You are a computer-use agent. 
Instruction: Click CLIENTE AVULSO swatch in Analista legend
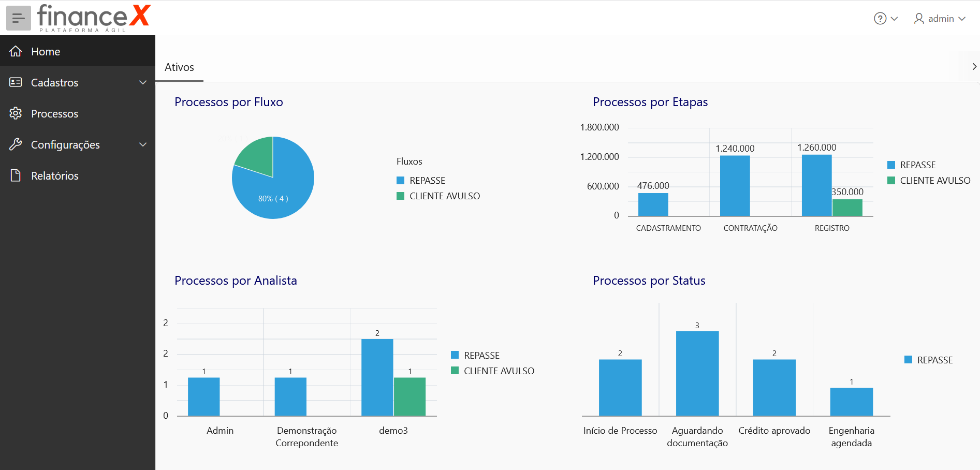pyautogui.click(x=455, y=370)
